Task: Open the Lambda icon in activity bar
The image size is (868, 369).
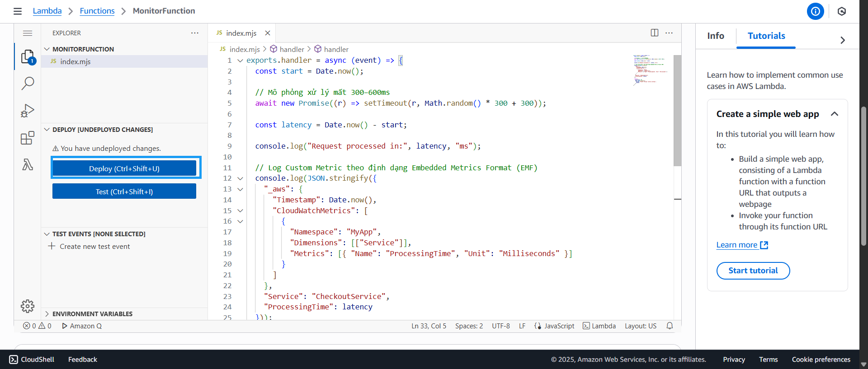Action: pyautogui.click(x=28, y=164)
